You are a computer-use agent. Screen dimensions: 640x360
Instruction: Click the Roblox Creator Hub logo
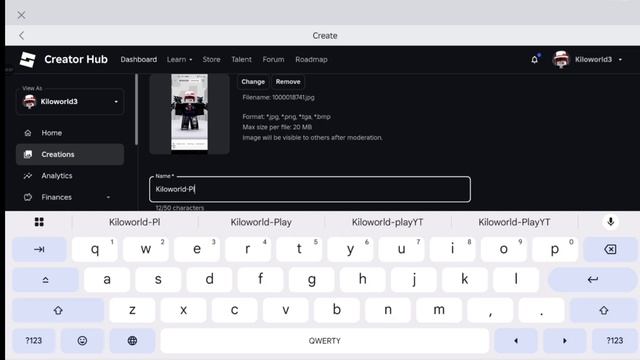27,60
